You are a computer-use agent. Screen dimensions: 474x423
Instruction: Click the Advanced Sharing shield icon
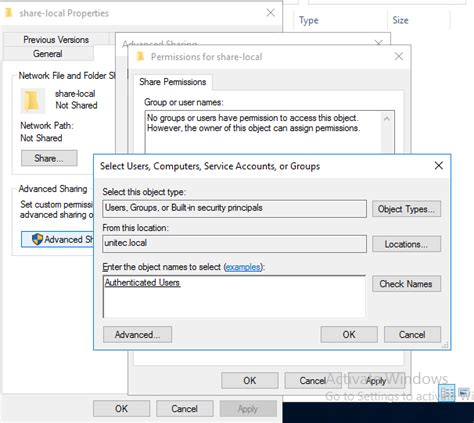(x=37, y=239)
